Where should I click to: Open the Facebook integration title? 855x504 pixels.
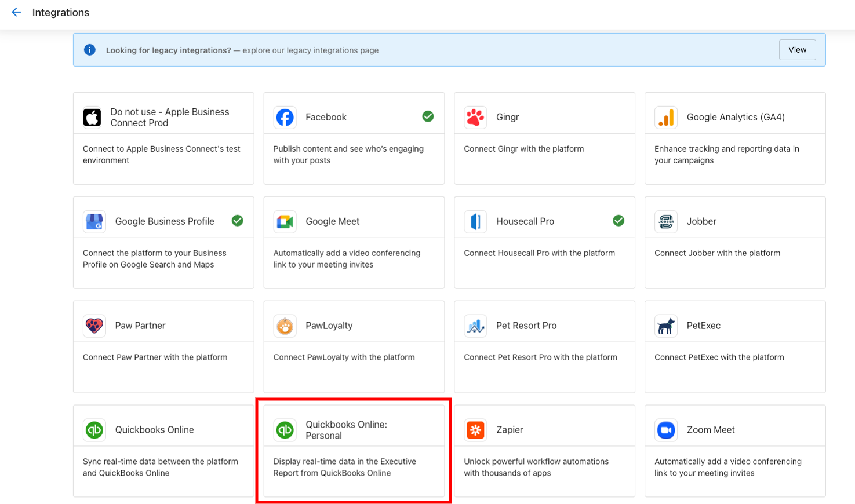coord(326,117)
